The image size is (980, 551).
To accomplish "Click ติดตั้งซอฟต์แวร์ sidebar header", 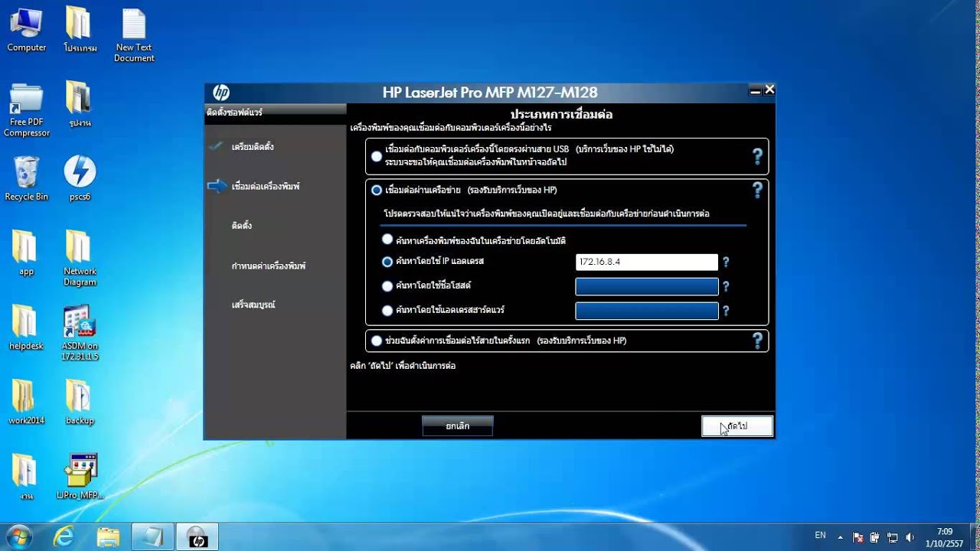I will click(235, 112).
